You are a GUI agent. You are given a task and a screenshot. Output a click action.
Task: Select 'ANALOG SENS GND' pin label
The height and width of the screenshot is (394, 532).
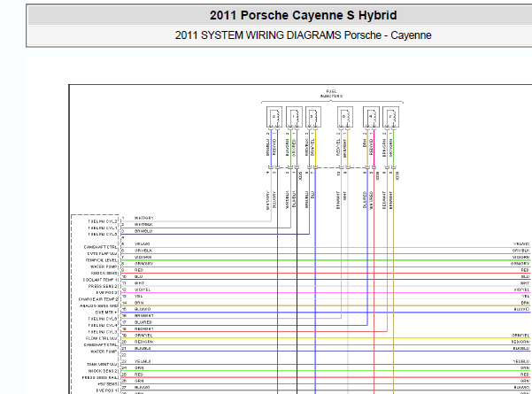pos(99,305)
